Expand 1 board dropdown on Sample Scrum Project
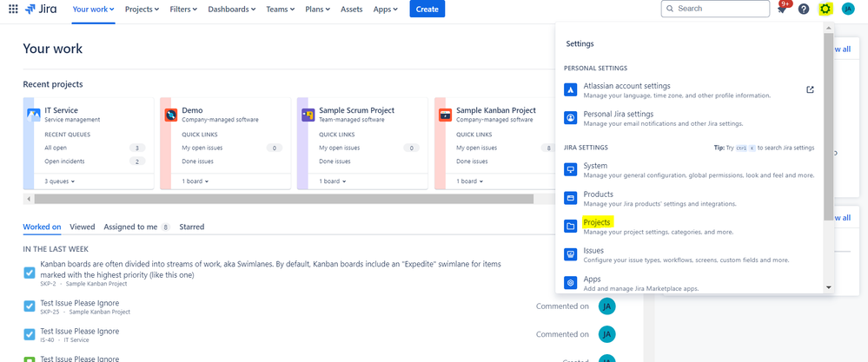 pyautogui.click(x=333, y=181)
